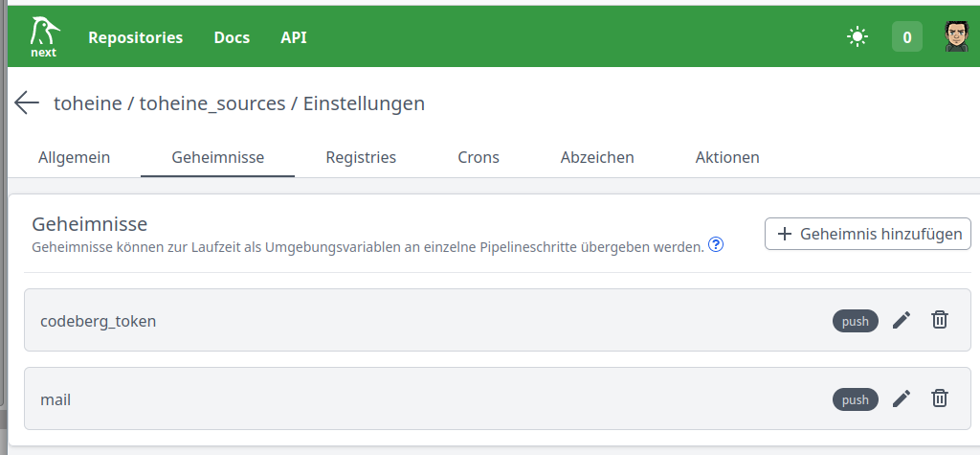Open the Docs navigation link
Viewport: 980px width, 455px height.
[x=232, y=37]
